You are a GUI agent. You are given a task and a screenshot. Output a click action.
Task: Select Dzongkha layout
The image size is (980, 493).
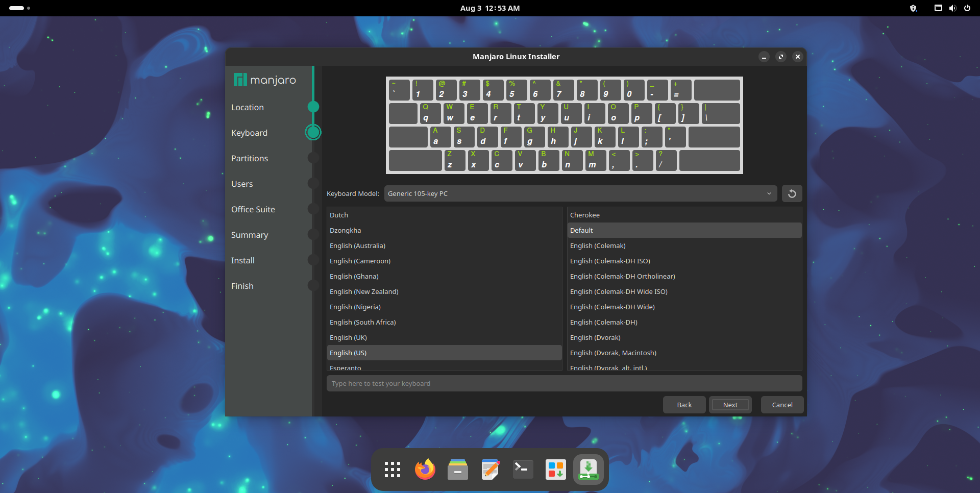[x=444, y=230]
